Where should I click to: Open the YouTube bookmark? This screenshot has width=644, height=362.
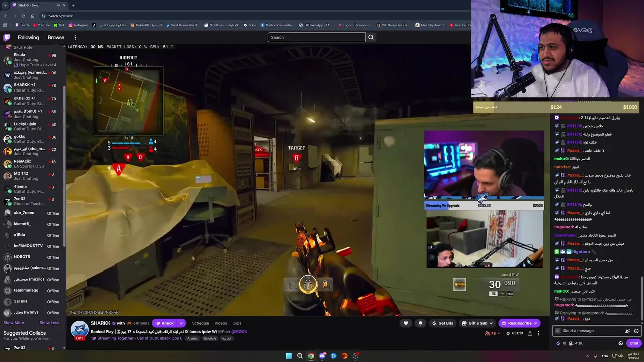point(41,25)
